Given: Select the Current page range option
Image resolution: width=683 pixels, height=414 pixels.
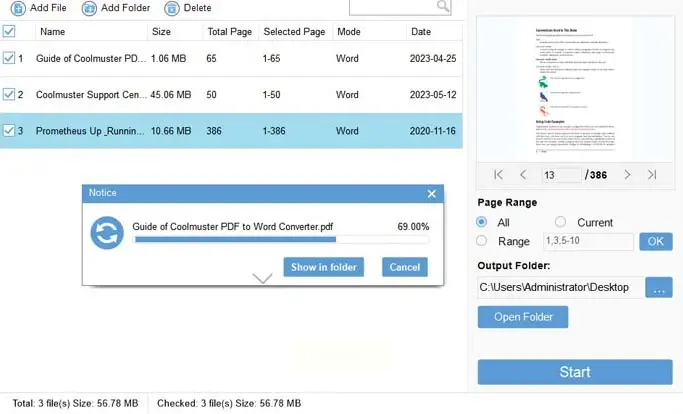Looking at the screenshot, I should 560,222.
